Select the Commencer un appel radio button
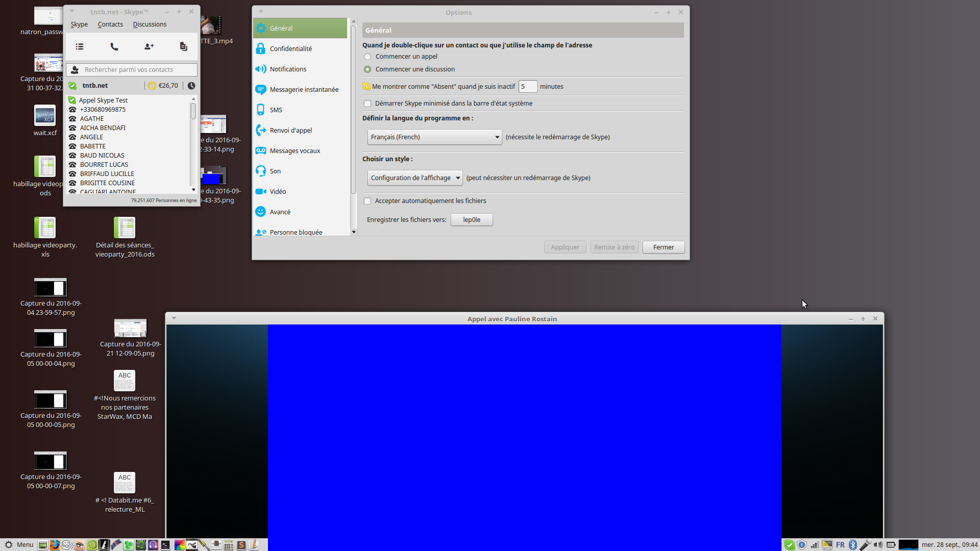This screenshot has height=551, width=980. pos(367,57)
